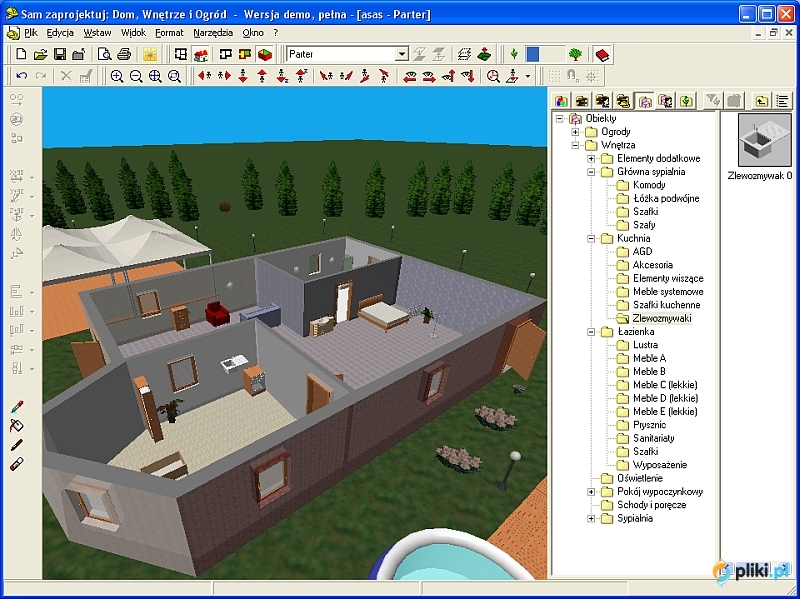Click the look up eye arrow icon
This screenshot has height=599, width=800.
448,76
